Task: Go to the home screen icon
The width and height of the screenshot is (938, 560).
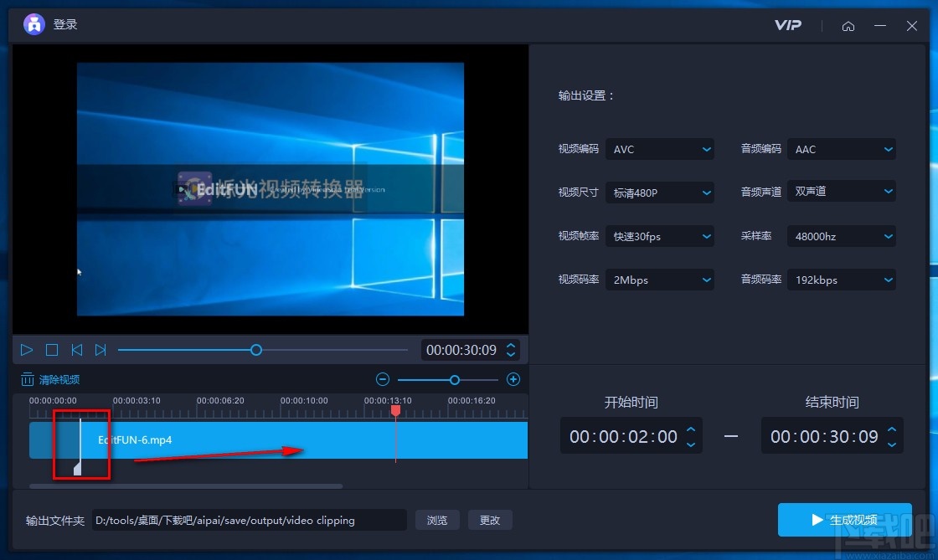Action: [x=848, y=26]
